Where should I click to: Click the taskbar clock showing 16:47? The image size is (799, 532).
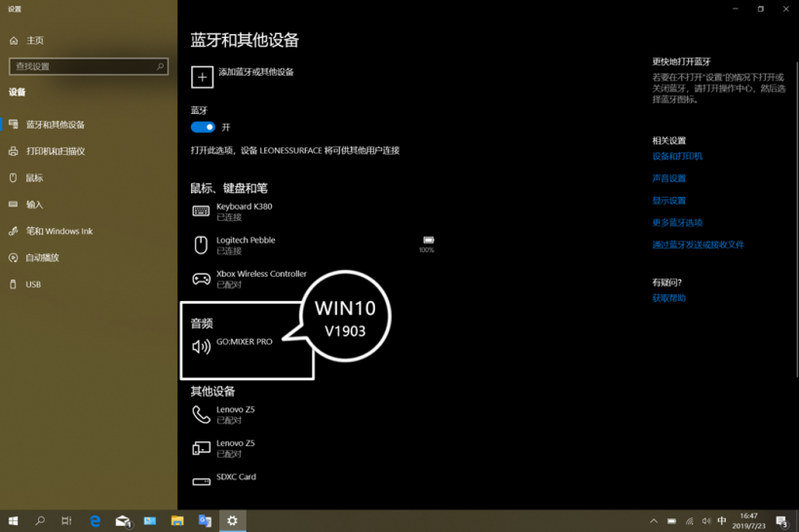click(x=748, y=520)
